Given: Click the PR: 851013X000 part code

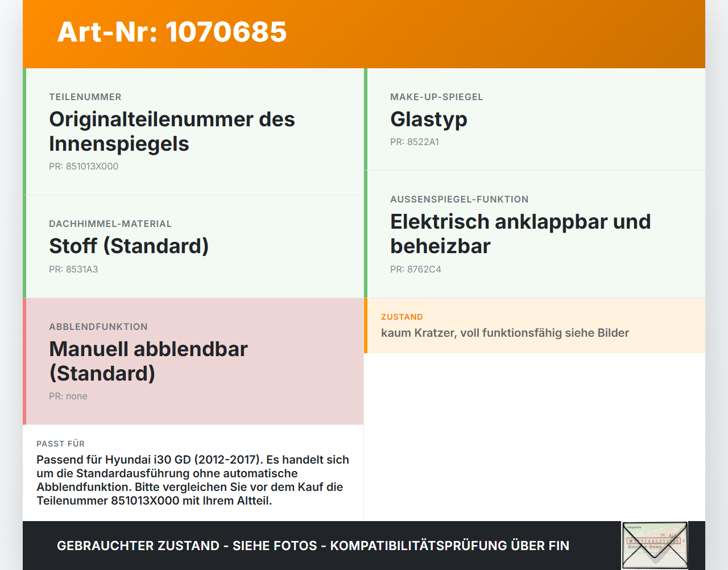Looking at the screenshot, I should pos(84,167).
